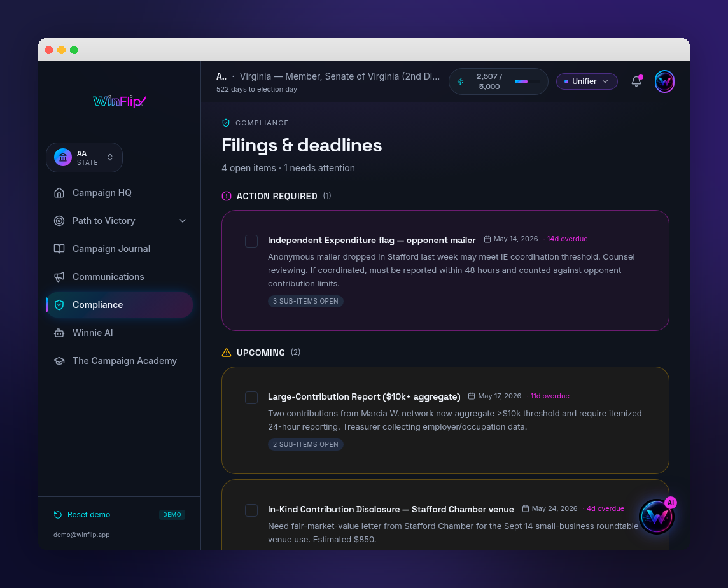This screenshot has height=588, width=728.
Task: Click the calendar icon beside May 17, 2026
Action: point(472,396)
